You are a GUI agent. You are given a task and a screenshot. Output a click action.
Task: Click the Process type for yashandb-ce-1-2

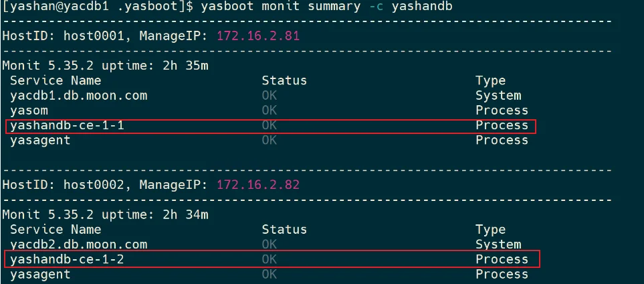tap(502, 259)
